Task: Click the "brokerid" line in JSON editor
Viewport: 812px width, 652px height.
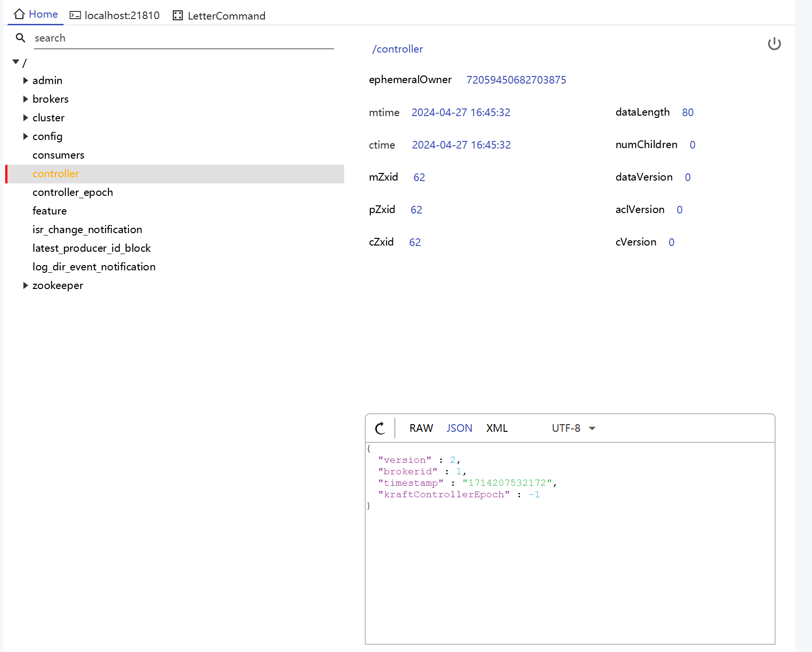Action: pos(422,471)
